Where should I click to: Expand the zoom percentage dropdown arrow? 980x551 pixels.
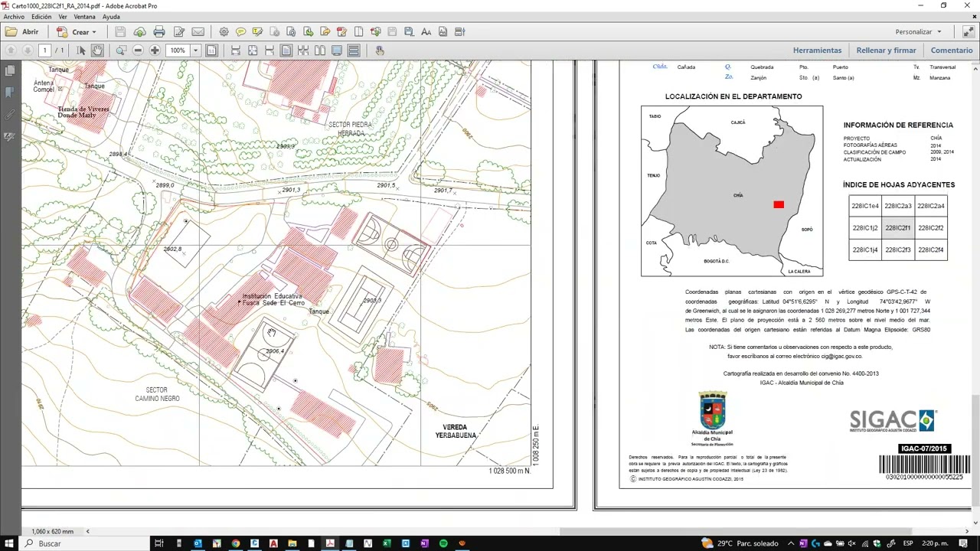click(195, 51)
